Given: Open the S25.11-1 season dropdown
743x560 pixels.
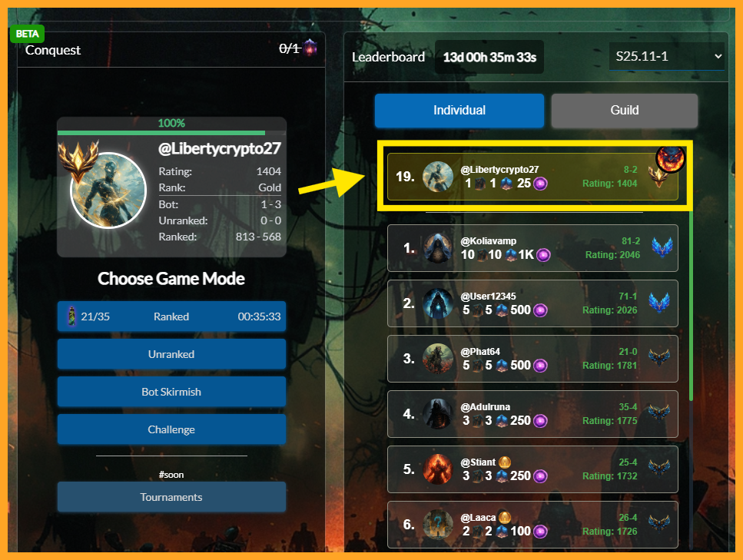Looking at the screenshot, I should coord(667,56).
